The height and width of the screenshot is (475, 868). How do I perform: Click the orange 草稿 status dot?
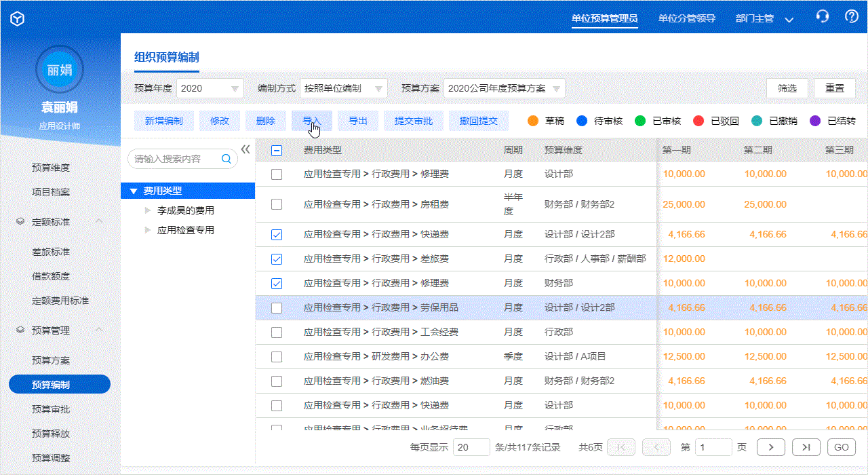(533, 121)
